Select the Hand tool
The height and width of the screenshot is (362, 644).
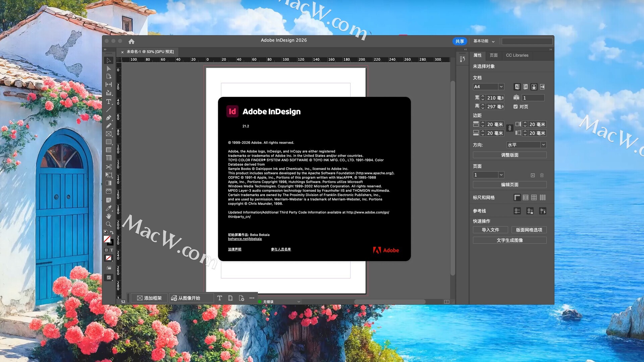coord(109,216)
